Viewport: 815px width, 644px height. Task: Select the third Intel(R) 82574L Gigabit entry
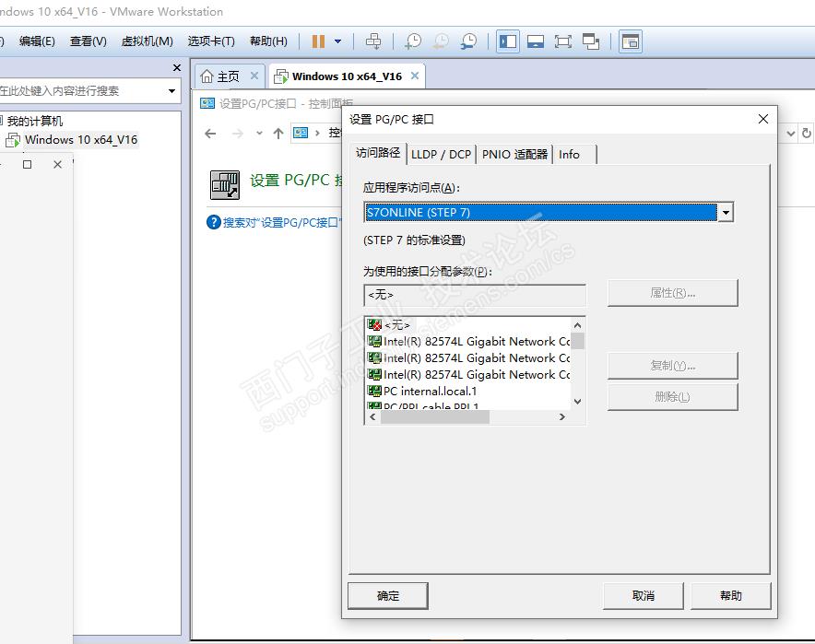coord(468,374)
